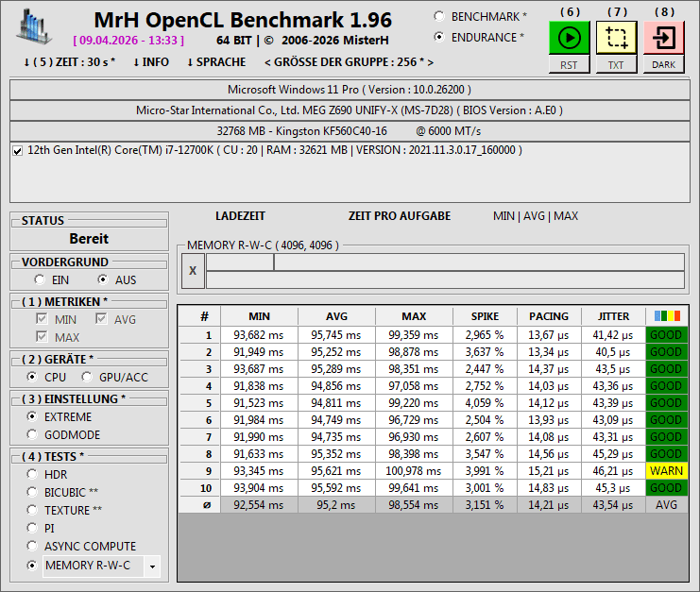Open the SPRACHE language menu

(x=216, y=62)
